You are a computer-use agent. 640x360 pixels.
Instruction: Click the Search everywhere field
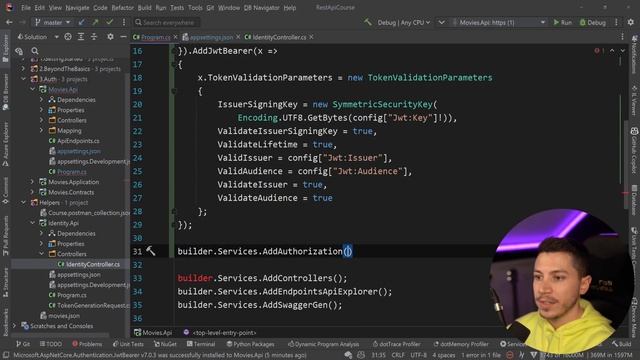pos(167,22)
